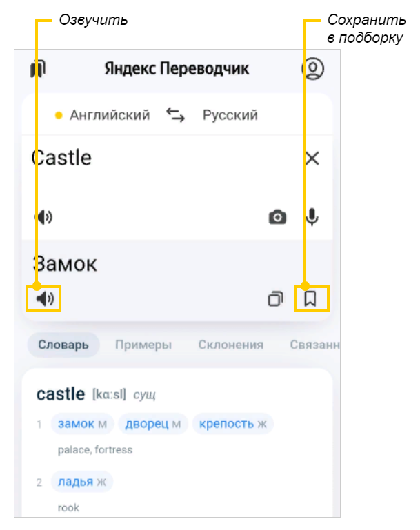The image size is (420, 530).
Task: Click the dictionary word дворец
Action: tap(147, 423)
